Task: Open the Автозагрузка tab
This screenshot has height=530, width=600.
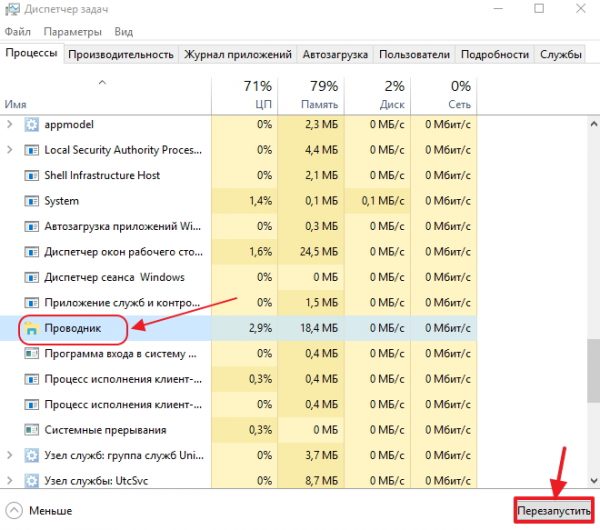Action: 335,54
